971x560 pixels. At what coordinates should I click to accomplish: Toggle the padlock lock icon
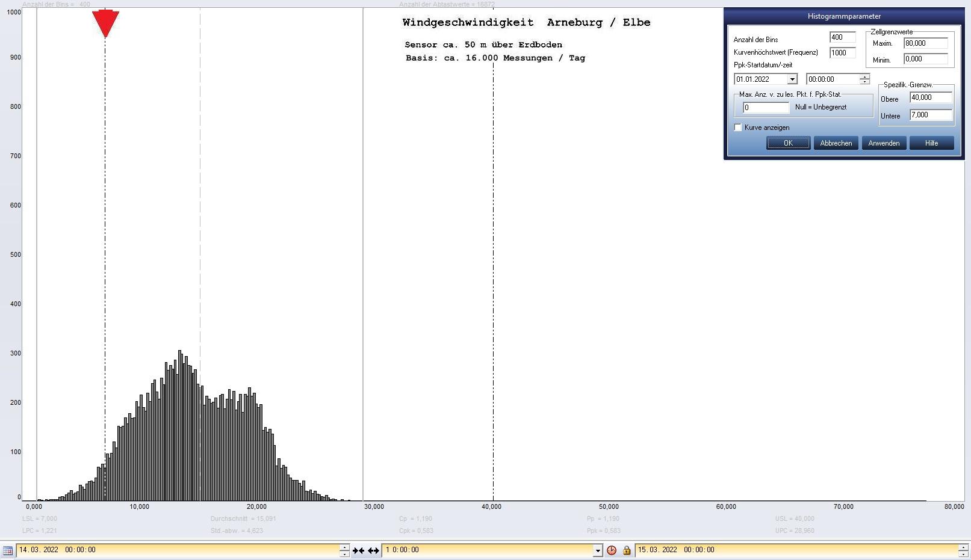coord(627,550)
